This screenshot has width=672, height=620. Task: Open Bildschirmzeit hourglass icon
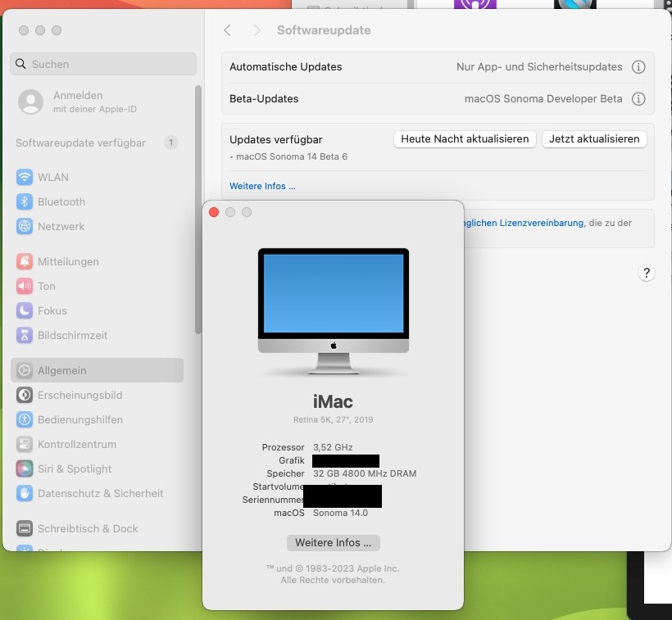coord(25,335)
